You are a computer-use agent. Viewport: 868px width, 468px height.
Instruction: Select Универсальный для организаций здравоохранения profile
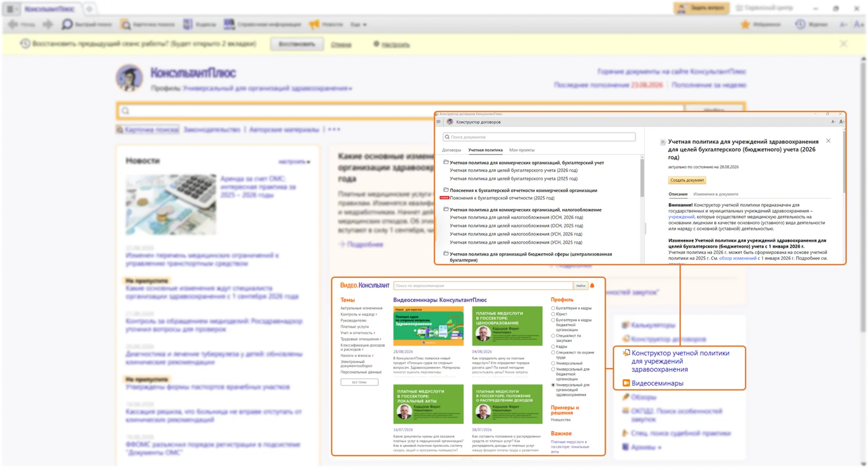(x=553, y=385)
